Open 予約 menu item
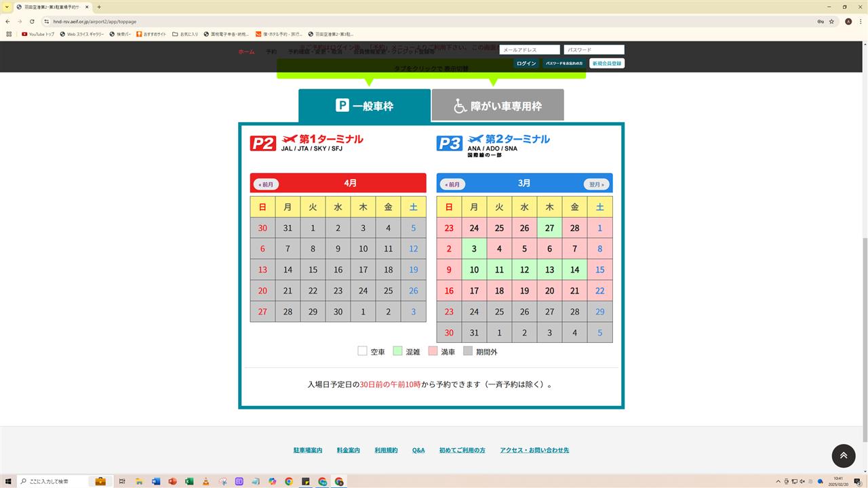 pyautogui.click(x=271, y=52)
